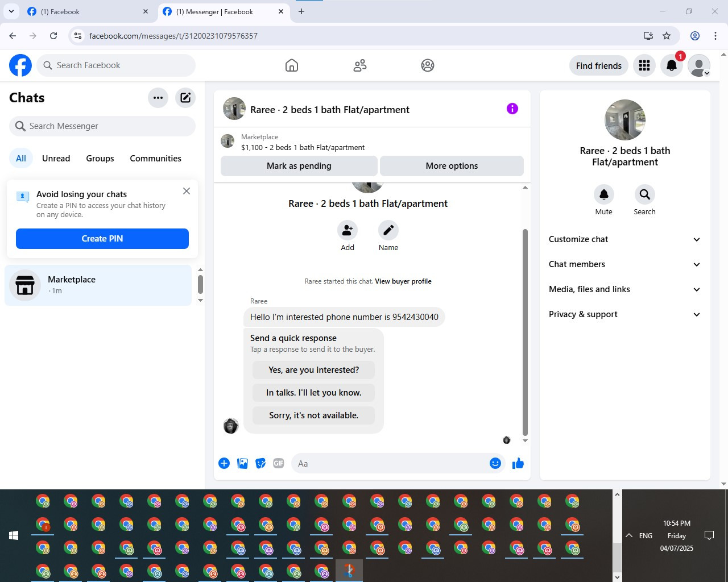Click the Facebook logo
Screen dimensions: 728x582
(x=20, y=65)
